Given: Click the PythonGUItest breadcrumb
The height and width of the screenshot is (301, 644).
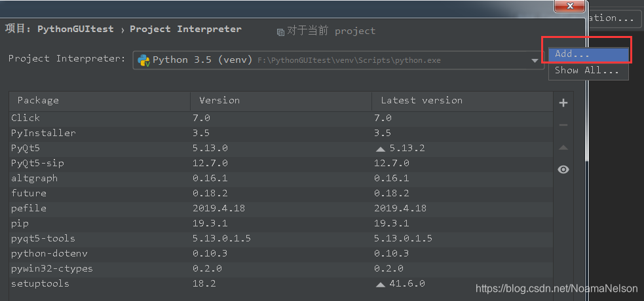Looking at the screenshot, I should (x=75, y=29).
